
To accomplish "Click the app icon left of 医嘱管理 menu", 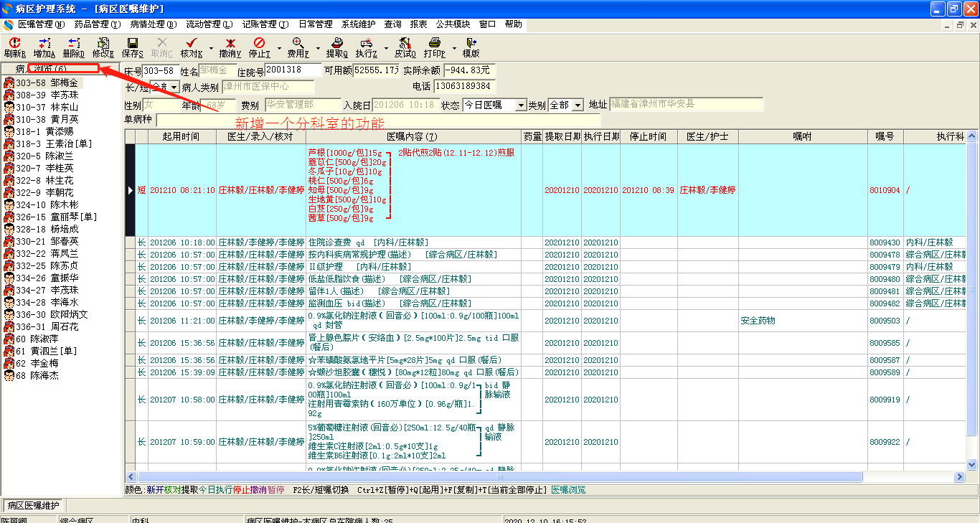I will click(x=8, y=24).
